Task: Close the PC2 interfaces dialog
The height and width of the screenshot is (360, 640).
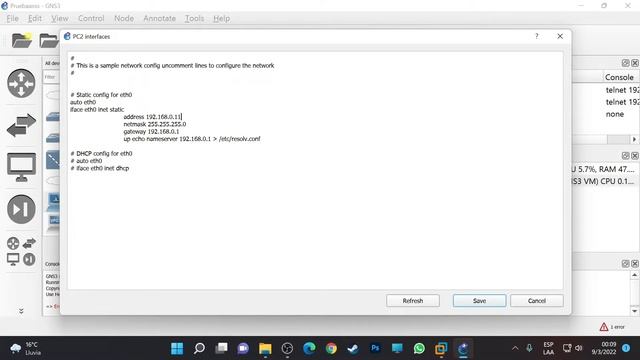Action: coord(560,36)
